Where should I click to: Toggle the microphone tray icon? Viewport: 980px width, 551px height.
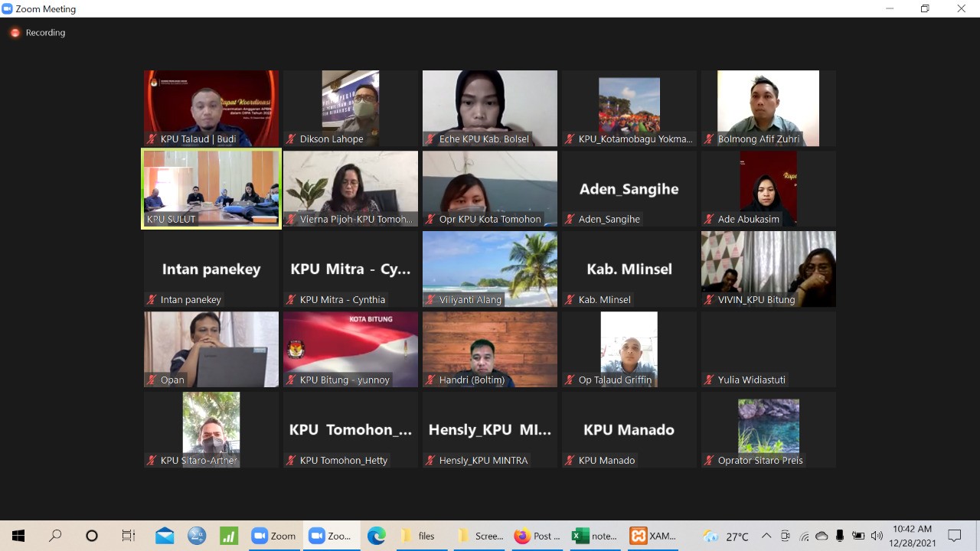click(x=840, y=536)
